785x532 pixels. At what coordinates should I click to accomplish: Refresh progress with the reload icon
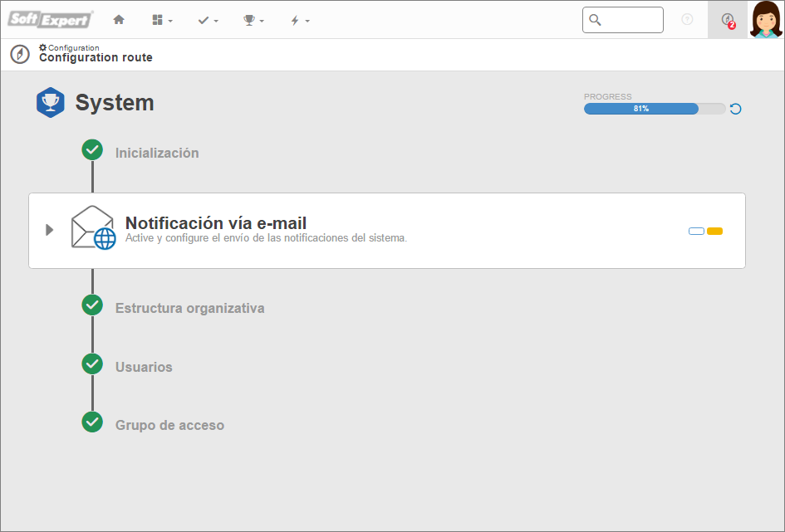(735, 109)
